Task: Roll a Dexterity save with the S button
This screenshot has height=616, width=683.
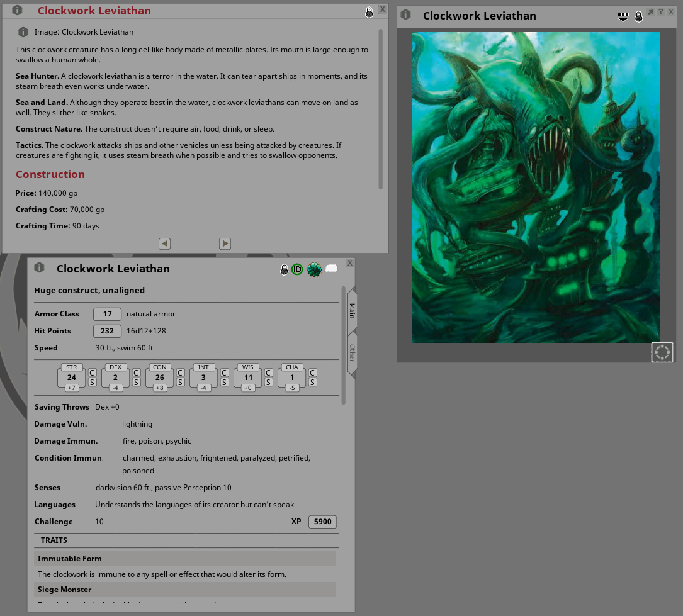Action: click(135, 383)
